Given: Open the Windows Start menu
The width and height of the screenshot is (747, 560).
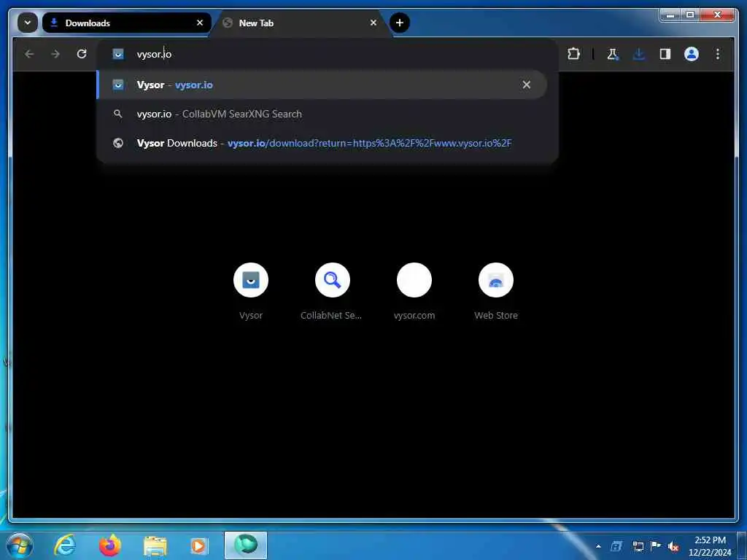Looking at the screenshot, I should click(x=20, y=545).
